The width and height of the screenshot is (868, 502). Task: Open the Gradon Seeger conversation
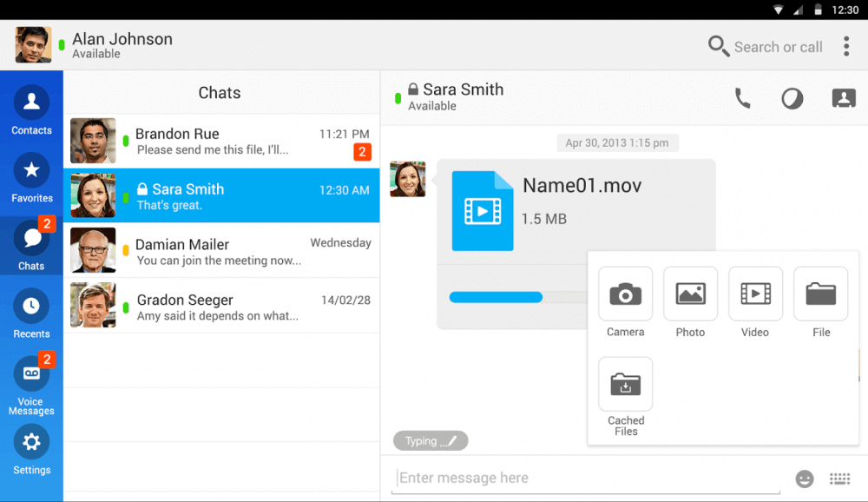[221, 306]
